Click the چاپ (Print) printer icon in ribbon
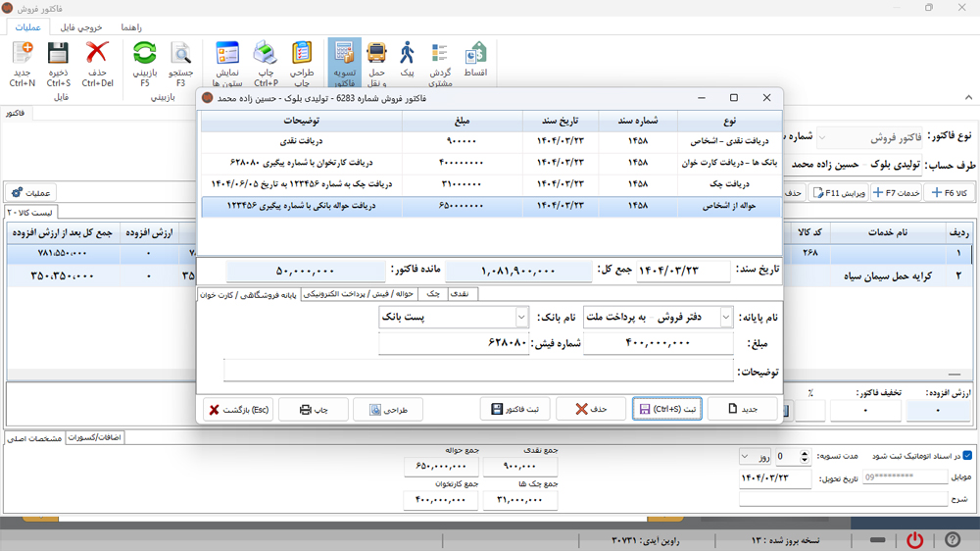980x551 pixels. point(266,54)
